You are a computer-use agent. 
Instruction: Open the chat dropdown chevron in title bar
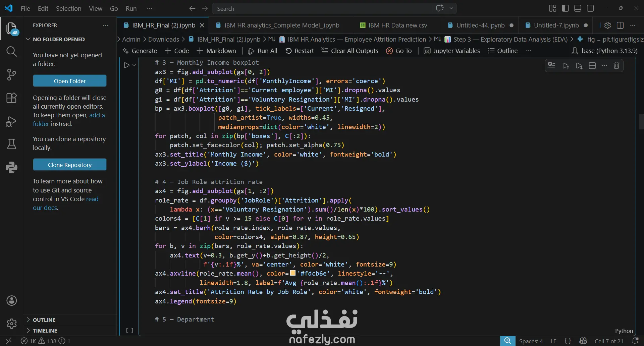click(451, 8)
